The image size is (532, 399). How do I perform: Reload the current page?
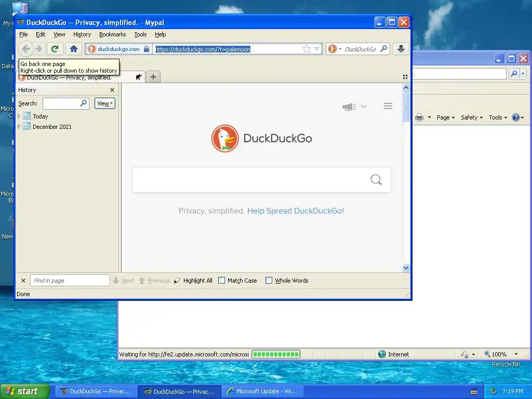click(x=55, y=49)
